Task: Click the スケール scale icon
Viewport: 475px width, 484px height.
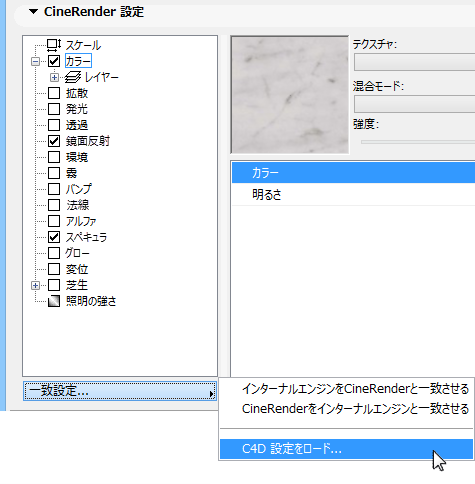Action: pyautogui.click(x=54, y=45)
